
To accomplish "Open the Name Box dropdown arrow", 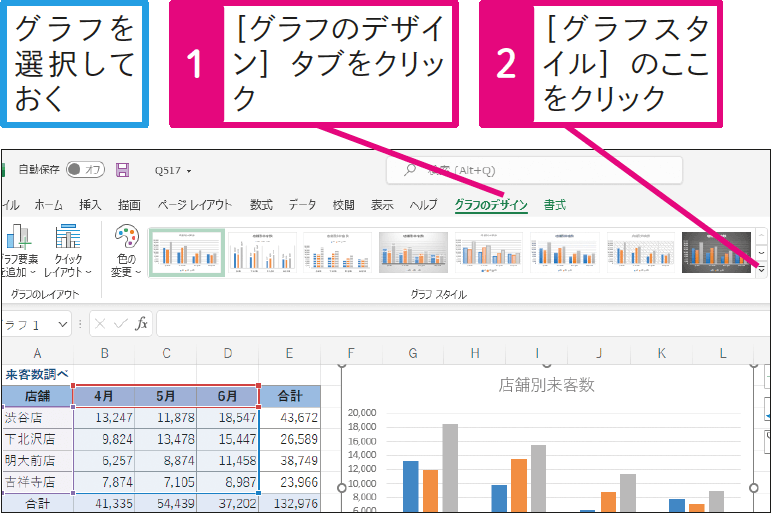I will click(62, 325).
